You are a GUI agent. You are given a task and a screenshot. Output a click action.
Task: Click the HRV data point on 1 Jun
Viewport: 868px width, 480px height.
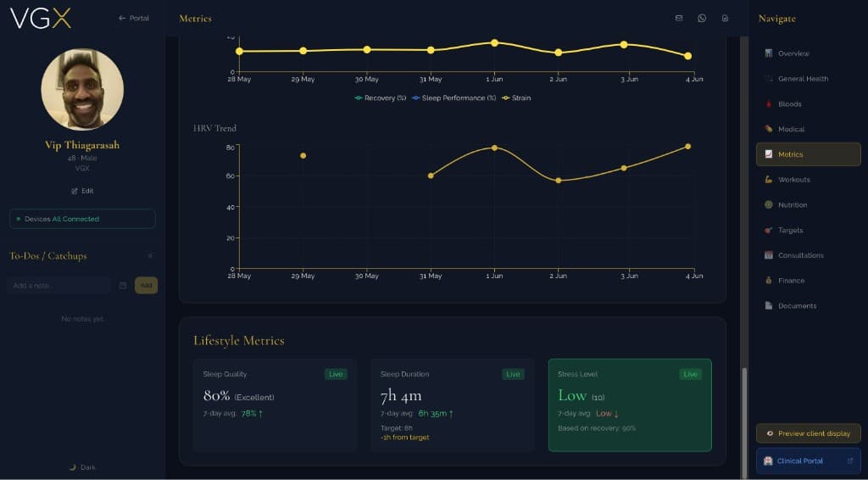tap(494, 148)
